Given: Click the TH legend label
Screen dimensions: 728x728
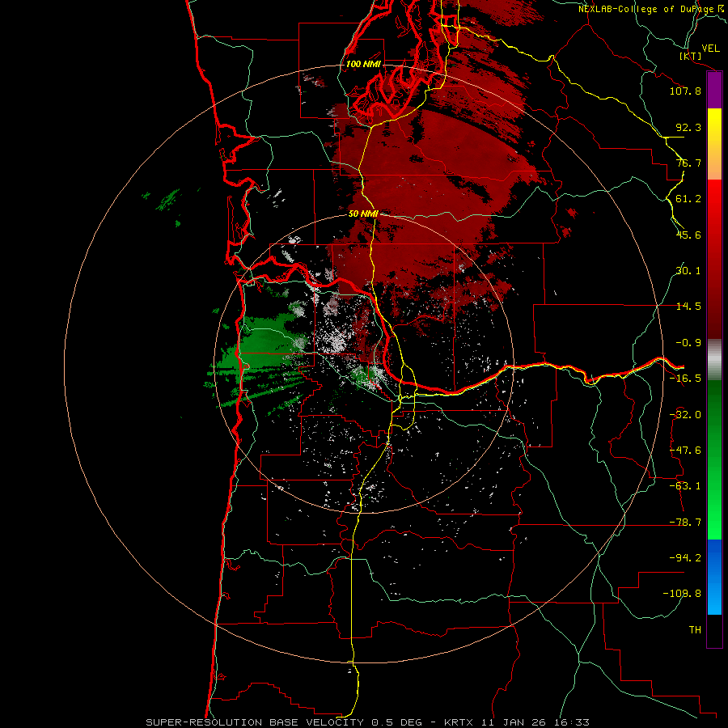Looking at the screenshot, I should click(695, 630).
